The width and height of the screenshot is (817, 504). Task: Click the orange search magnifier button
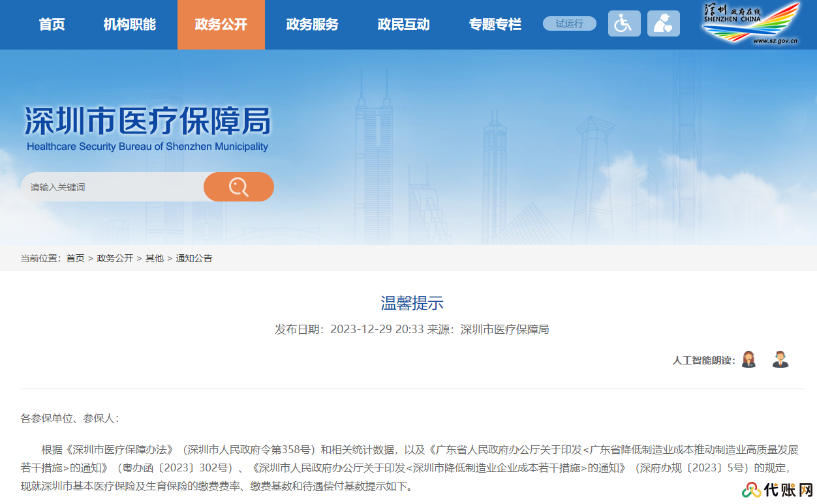point(238,187)
